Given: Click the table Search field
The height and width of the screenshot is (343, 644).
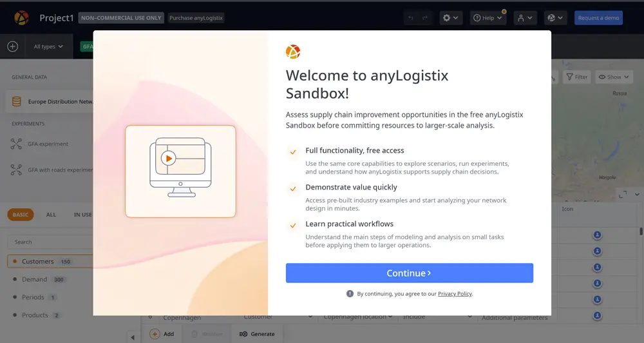Looking at the screenshot, I should click(x=50, y=242).
